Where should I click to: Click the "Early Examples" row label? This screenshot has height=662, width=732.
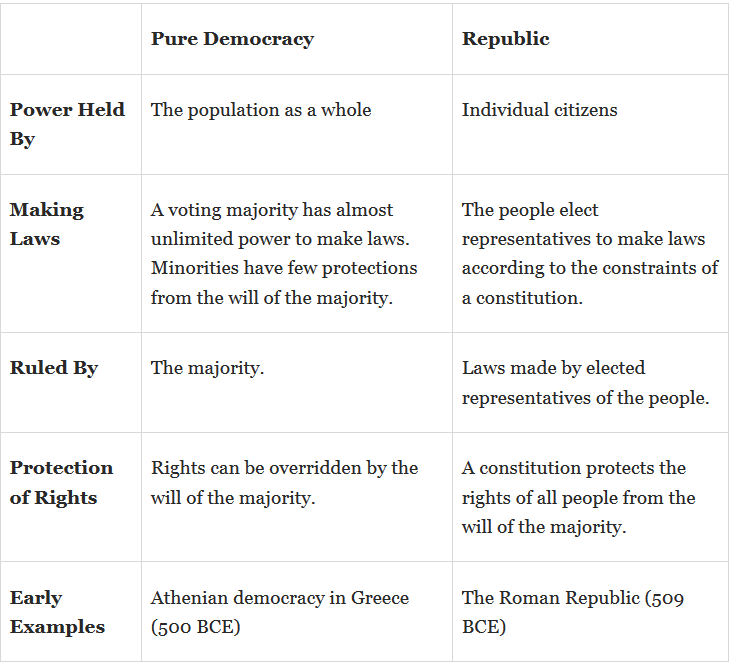[x=57, y=612]
